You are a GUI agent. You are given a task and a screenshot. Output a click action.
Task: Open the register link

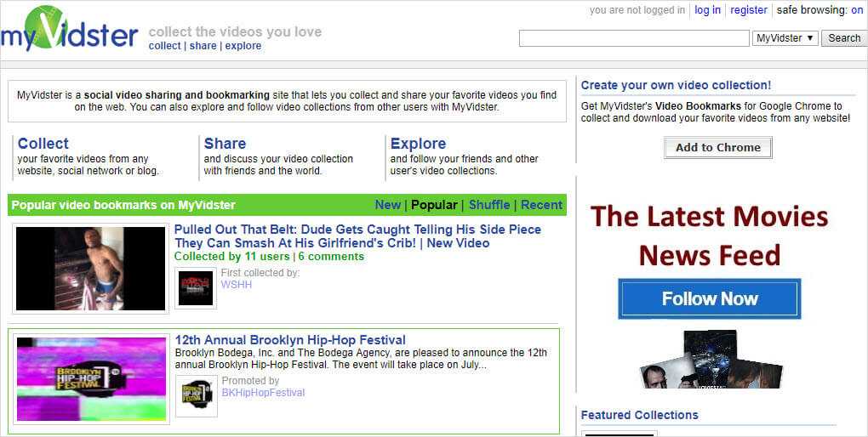pos(749,10)
